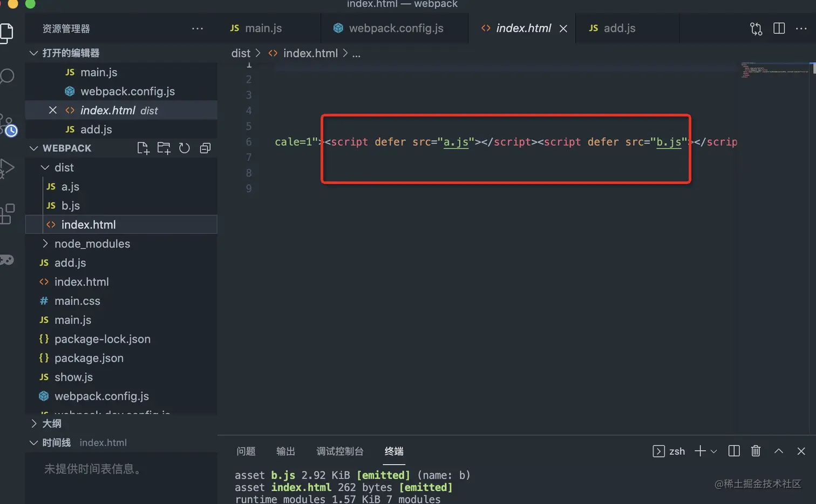Screen dimensions: 816x504
Task: Split the terminal panel
Action: (x=734, y=451)
